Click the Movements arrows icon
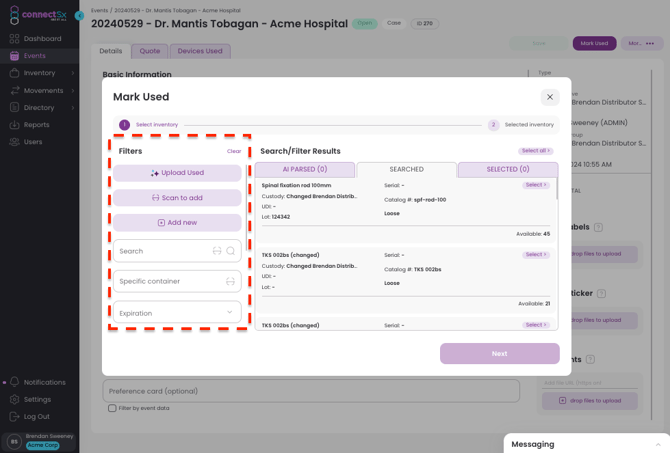 [15, 90]
